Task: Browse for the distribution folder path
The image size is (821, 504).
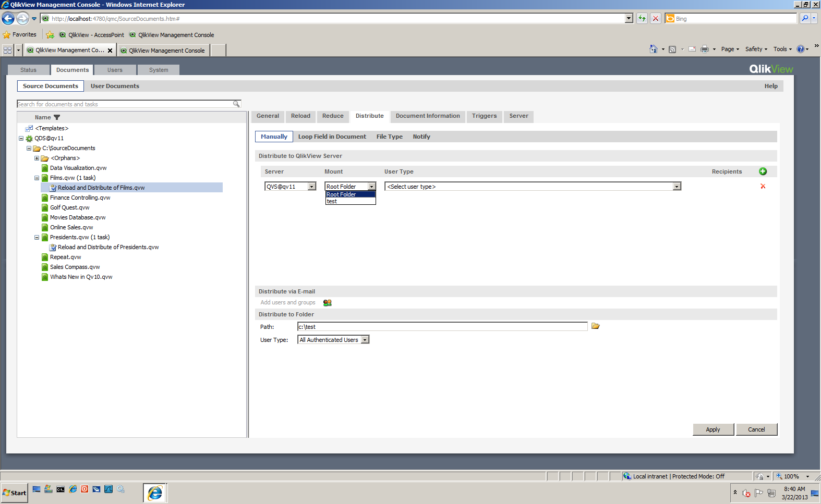Action: tap(596, 326)
